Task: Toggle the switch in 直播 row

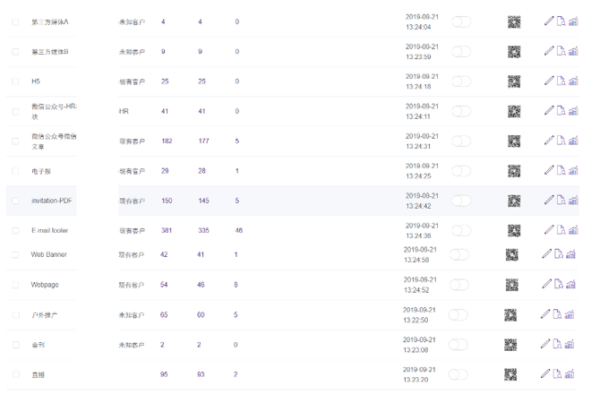Action: tap(458, 375)
